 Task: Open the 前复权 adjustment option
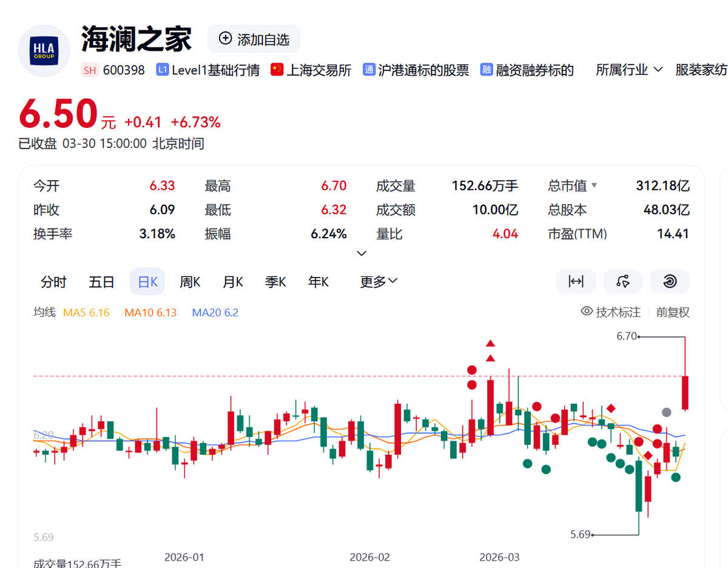click(673, 312)
